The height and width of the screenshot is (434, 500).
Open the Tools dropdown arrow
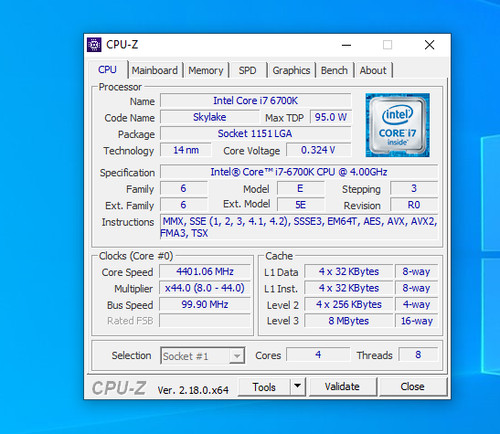[298, 387]
